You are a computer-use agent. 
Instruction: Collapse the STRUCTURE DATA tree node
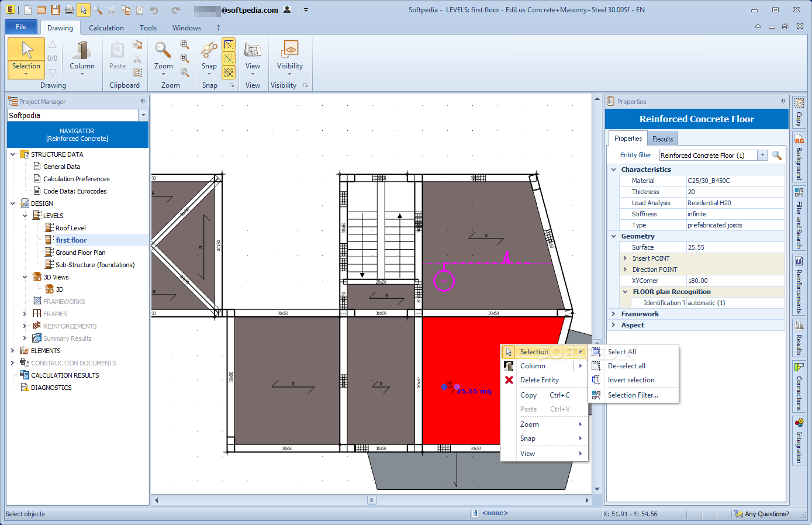point(12,154)
